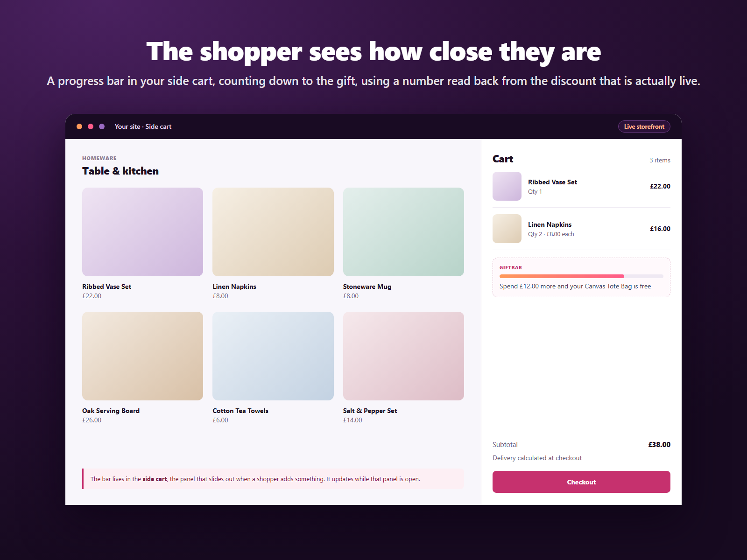The width and height of the screenshot is (747, 560).
Task: Open the Salt & Pepper Set image
Action: [403, 356]
